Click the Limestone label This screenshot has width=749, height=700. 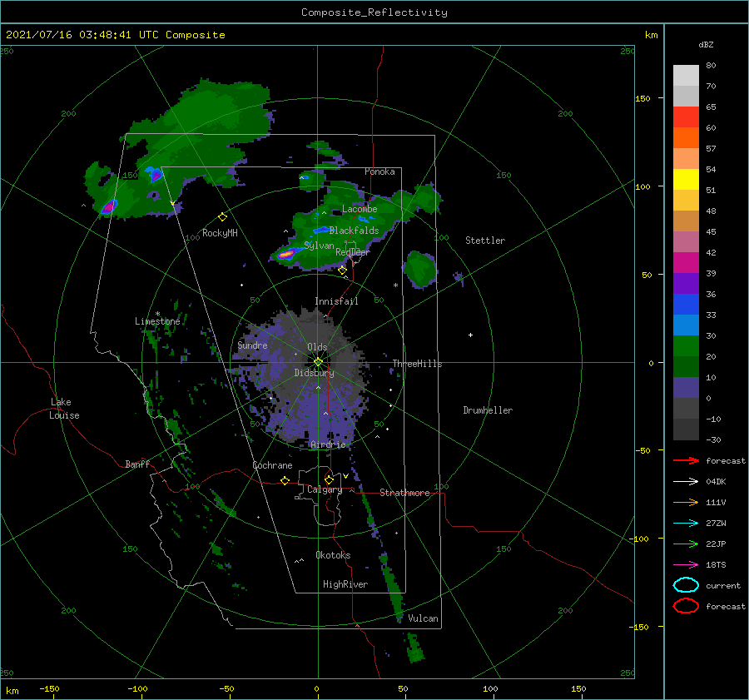(x=157, y=321)
